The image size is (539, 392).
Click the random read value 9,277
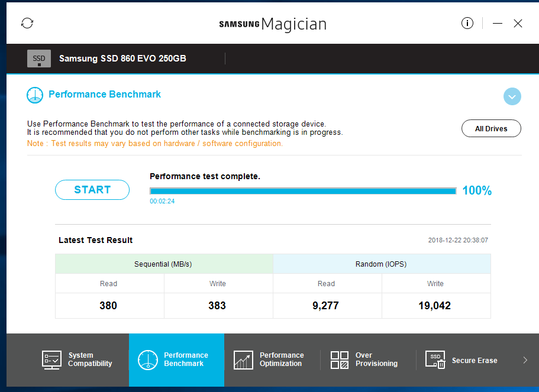(x=325, y=306)
